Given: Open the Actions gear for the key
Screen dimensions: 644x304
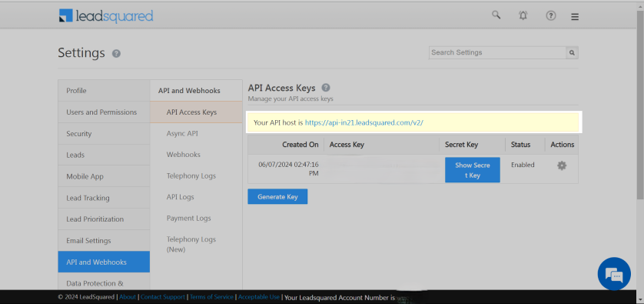Looking at the screenshot, I should pos(562,165).
